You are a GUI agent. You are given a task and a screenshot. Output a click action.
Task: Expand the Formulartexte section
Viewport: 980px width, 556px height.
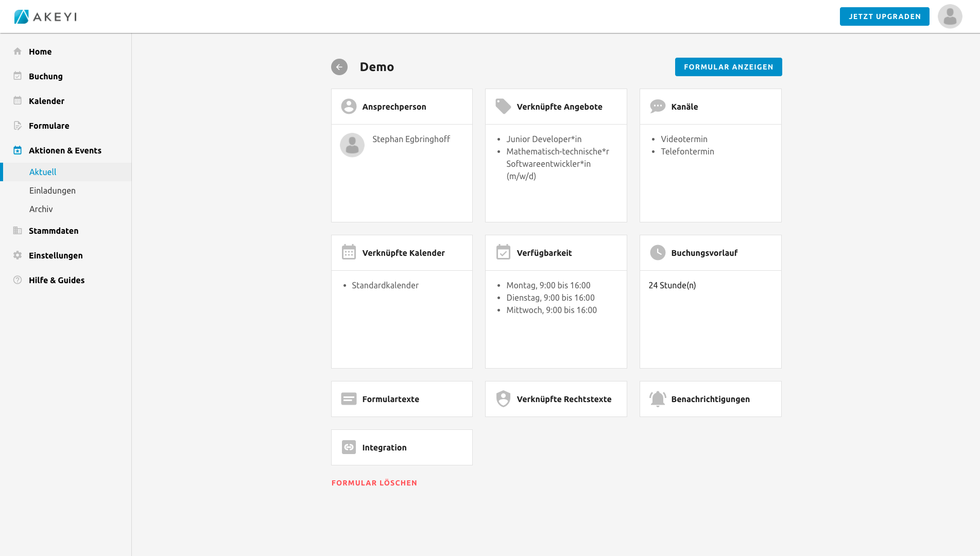point(402,399)
